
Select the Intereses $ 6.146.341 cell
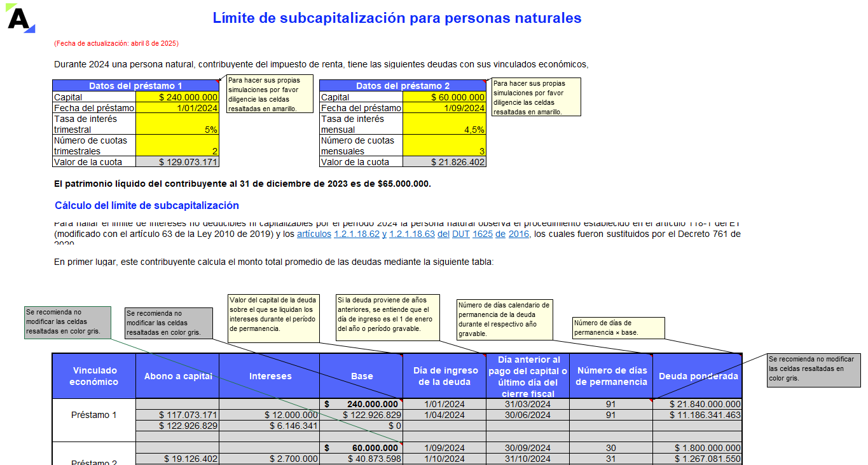point(270,426)
